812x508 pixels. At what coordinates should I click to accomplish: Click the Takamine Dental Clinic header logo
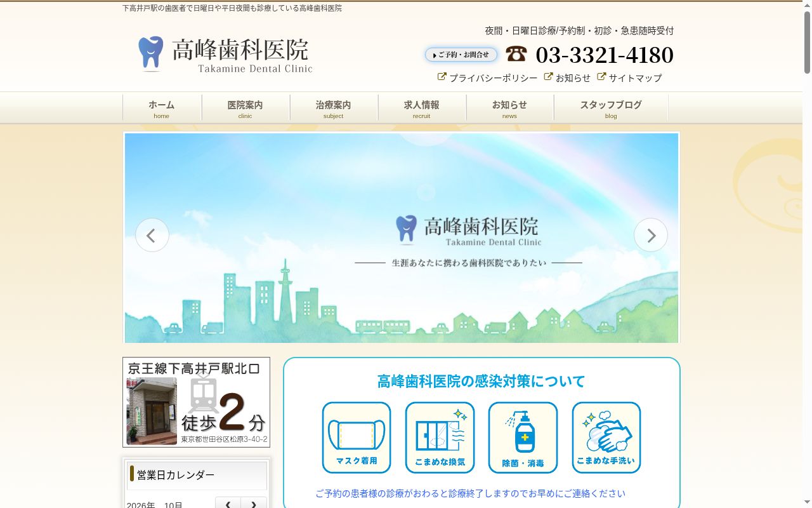[x=226, y=54]
